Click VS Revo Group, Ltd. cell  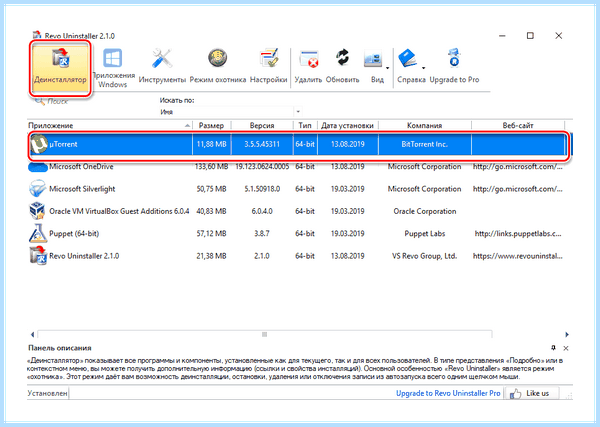tap(424, 256)
